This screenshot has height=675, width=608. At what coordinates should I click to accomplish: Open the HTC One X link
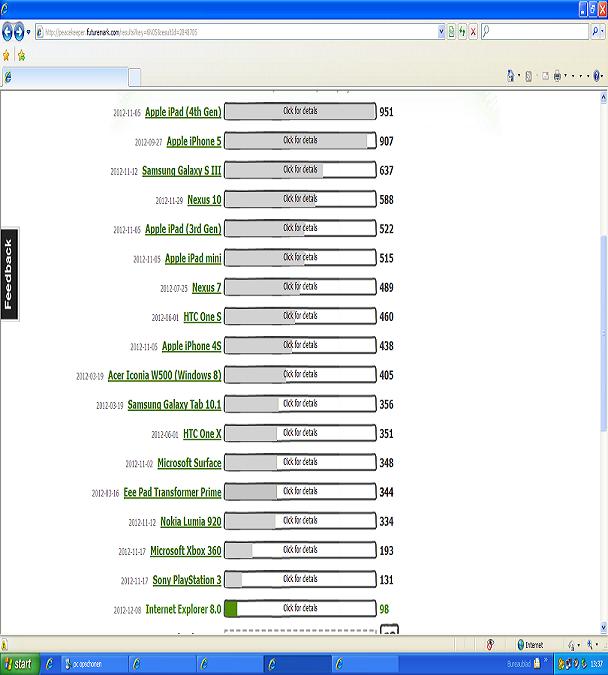coord(202,434)
